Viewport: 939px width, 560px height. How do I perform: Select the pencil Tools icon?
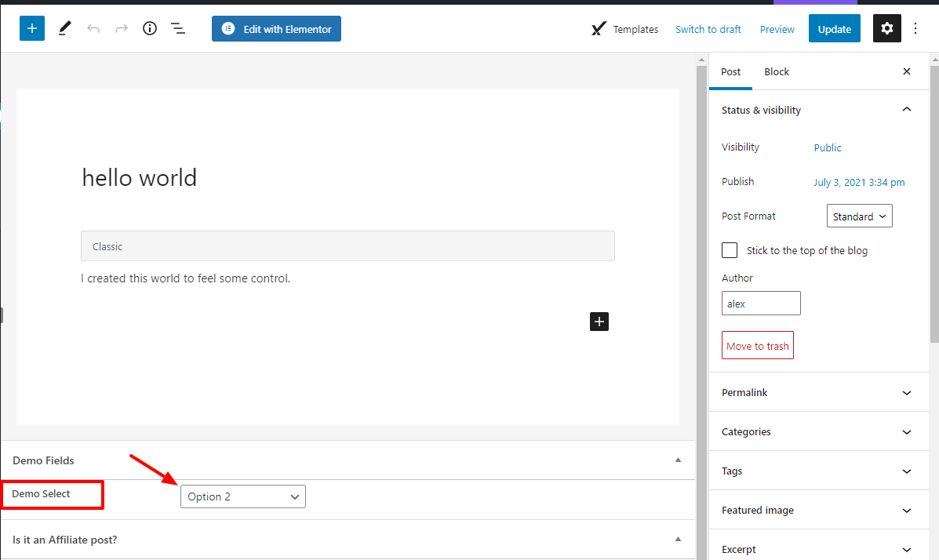(64, 29)
